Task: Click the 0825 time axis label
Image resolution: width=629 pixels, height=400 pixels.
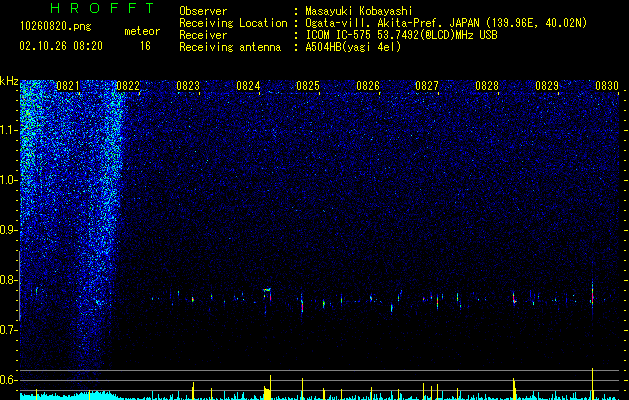Action: coord(308,86)
